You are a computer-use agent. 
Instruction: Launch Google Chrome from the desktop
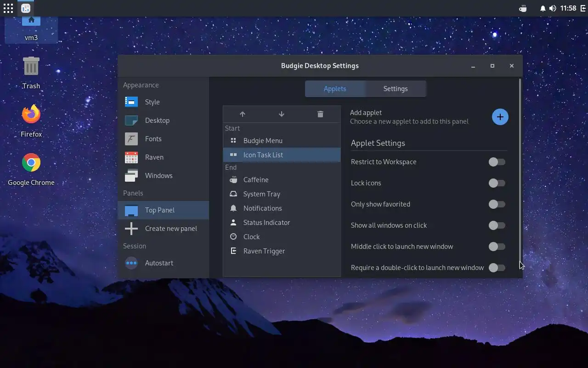tap(31, 163)
